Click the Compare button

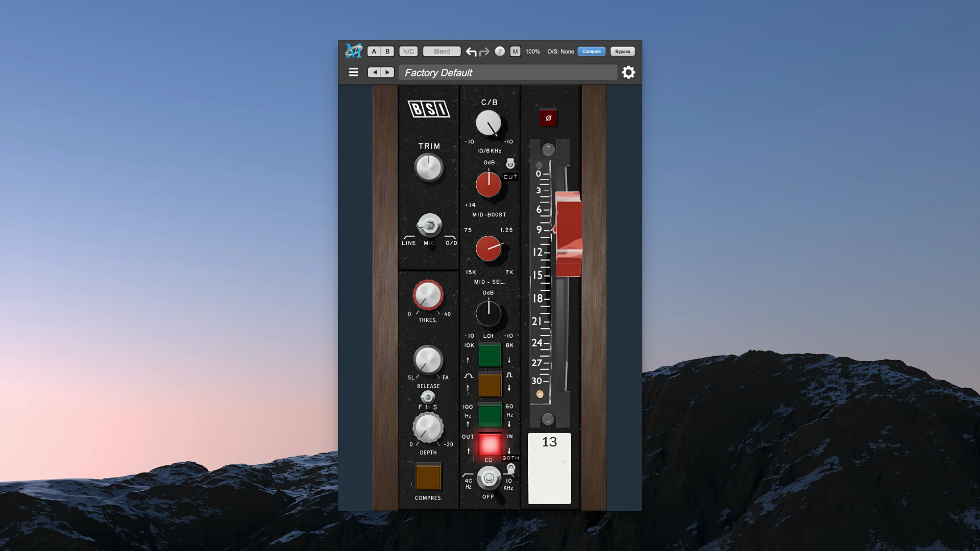tap(591, 51)
